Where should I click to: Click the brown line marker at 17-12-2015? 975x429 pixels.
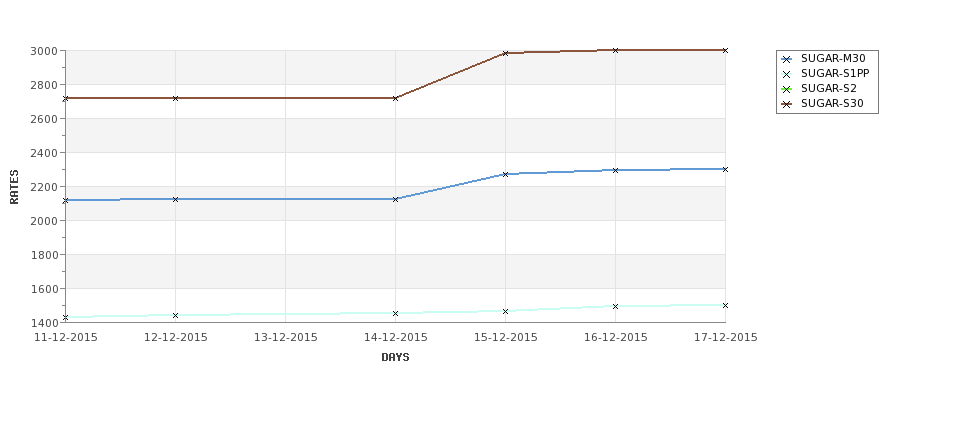(726, 50)
